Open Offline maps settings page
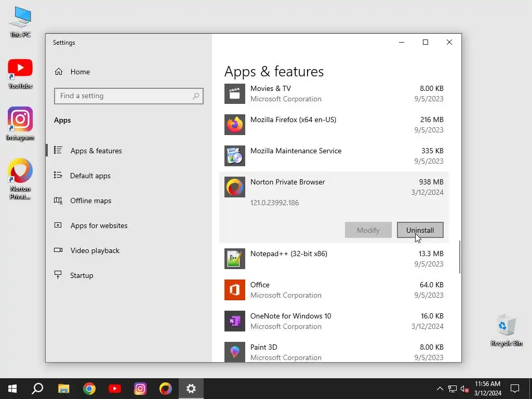This screenshot has width=532, height=399. click(90, 201)
